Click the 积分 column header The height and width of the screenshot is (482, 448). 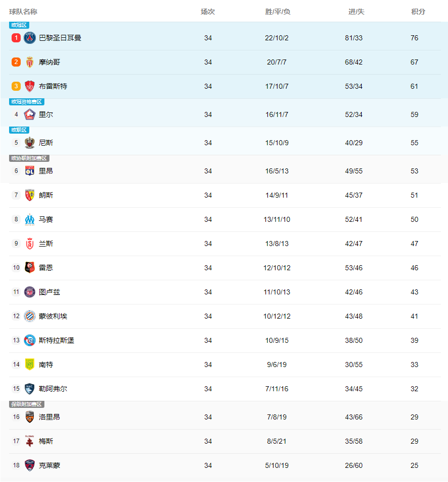tap(418, 12)
